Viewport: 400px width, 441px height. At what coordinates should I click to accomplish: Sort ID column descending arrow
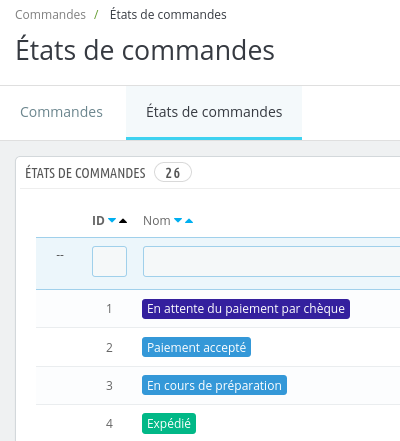pyautogui.click(x=112, y=220)
